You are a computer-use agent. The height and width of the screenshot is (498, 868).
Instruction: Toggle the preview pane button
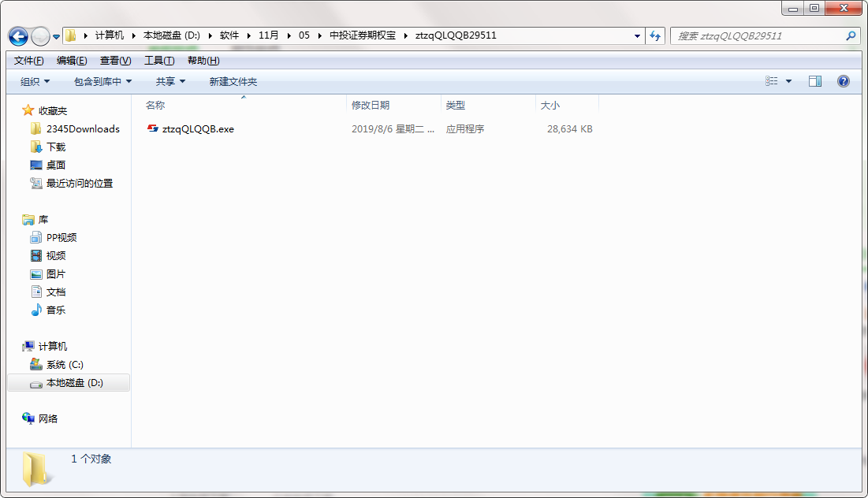tap(815, 81)
